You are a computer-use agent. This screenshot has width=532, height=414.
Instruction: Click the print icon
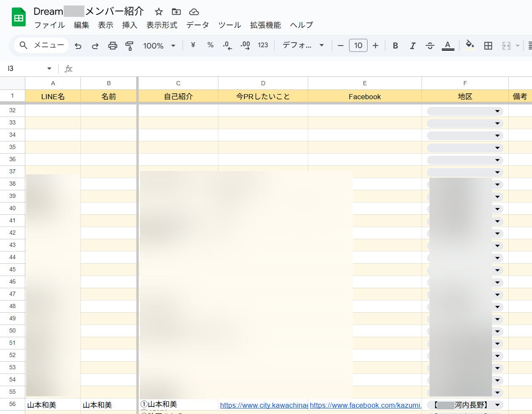pos(113,46)
